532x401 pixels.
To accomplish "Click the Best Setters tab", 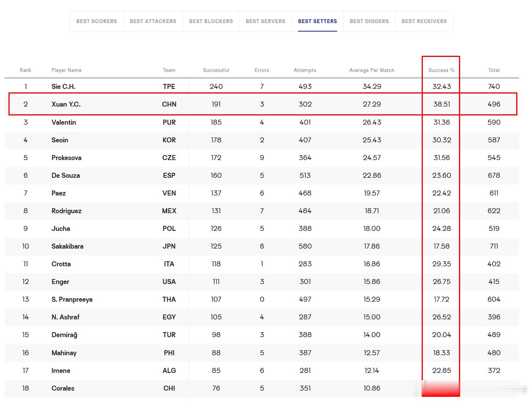I will (318, 21).
